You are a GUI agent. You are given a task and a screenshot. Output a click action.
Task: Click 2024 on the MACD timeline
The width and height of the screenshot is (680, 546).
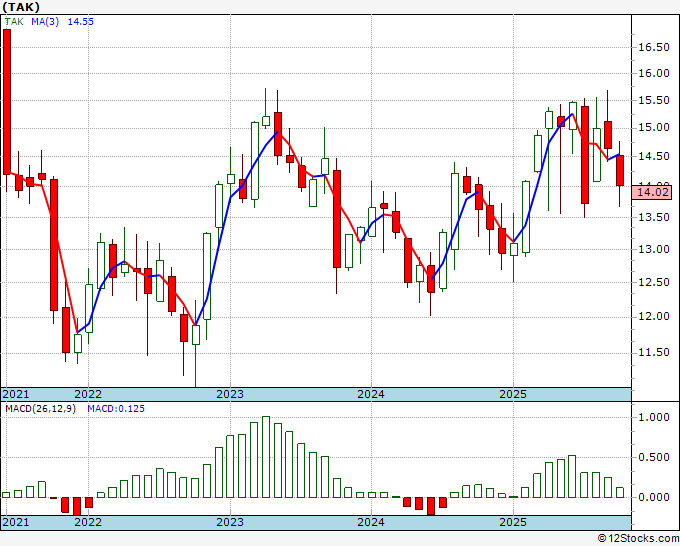(x=371, y=522)
